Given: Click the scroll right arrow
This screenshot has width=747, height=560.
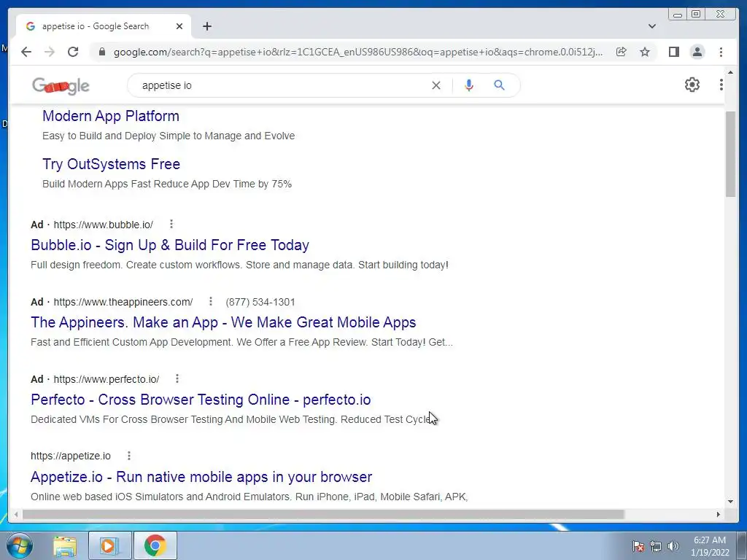Looking at the screenshot, I should [x=718, y=514].
